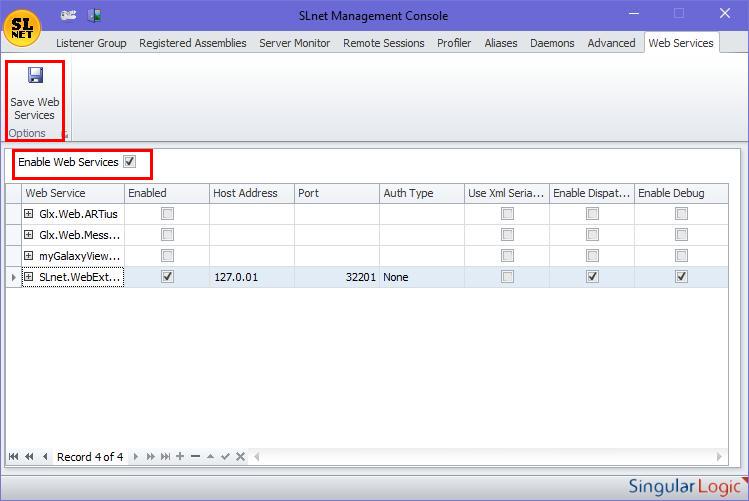Toggle Enabled checkbox for Glx.Web.Mess row
This screenshot has height=501, width=749.
pyautogui.click(x=167, y=235)
